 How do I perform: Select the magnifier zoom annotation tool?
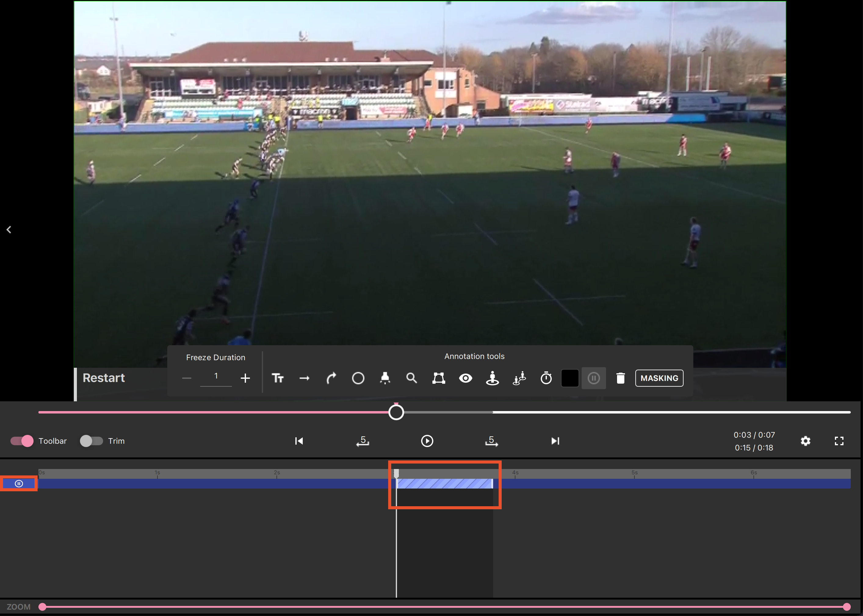(x=412, y=378)
